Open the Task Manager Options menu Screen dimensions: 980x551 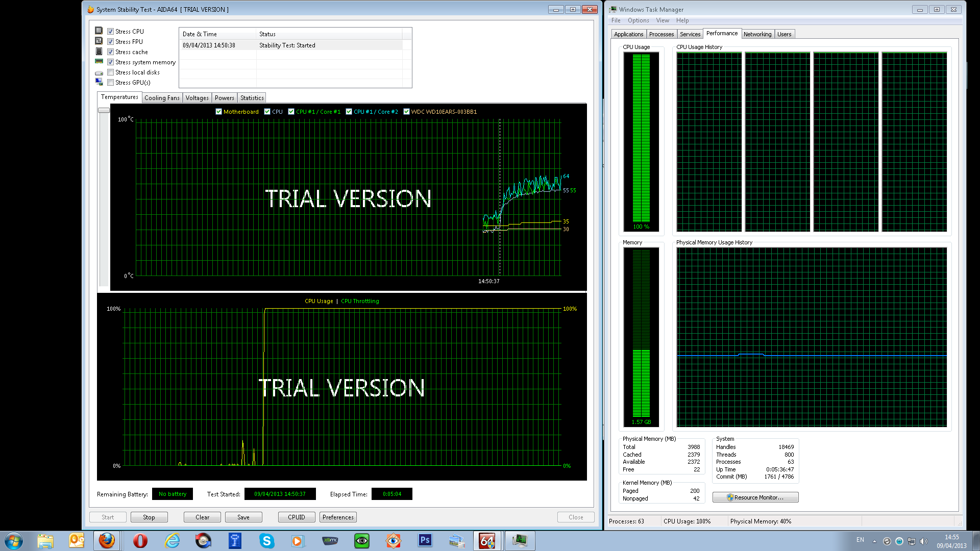(x=638, y=20)
